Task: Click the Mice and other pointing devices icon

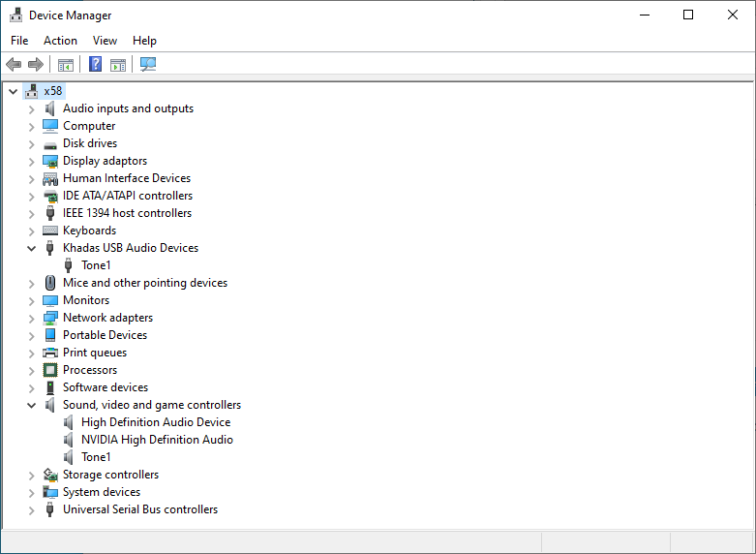Action: pyautogui.click(x=50, y=283)
